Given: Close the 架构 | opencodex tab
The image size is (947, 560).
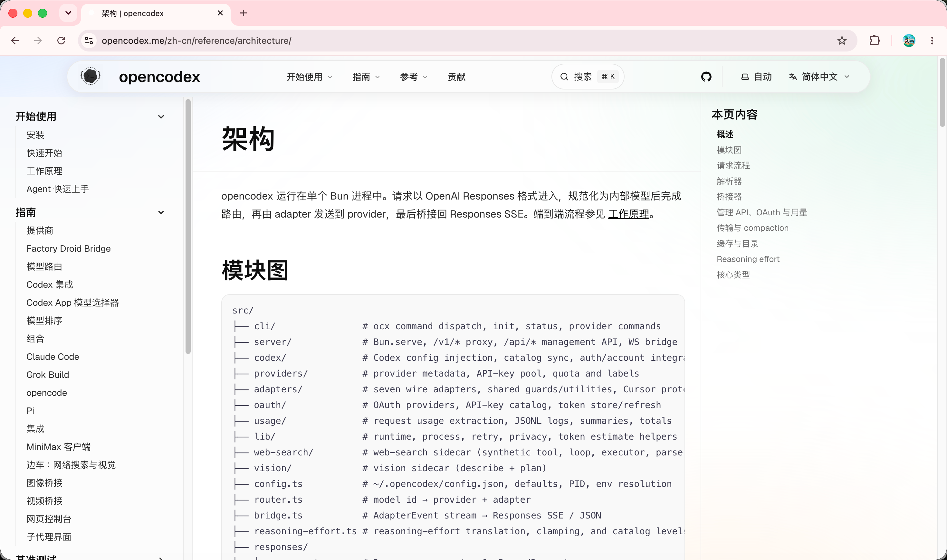Looking at the screenshot, I should coord(221,13).
